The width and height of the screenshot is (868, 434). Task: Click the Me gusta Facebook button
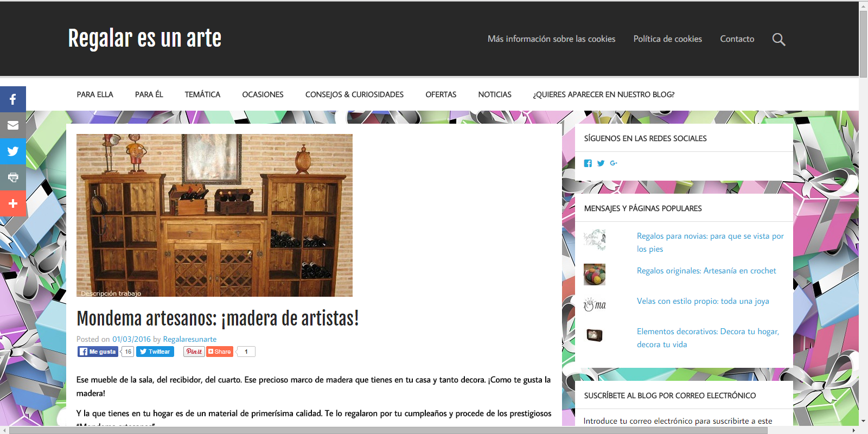tap(98, 352)
